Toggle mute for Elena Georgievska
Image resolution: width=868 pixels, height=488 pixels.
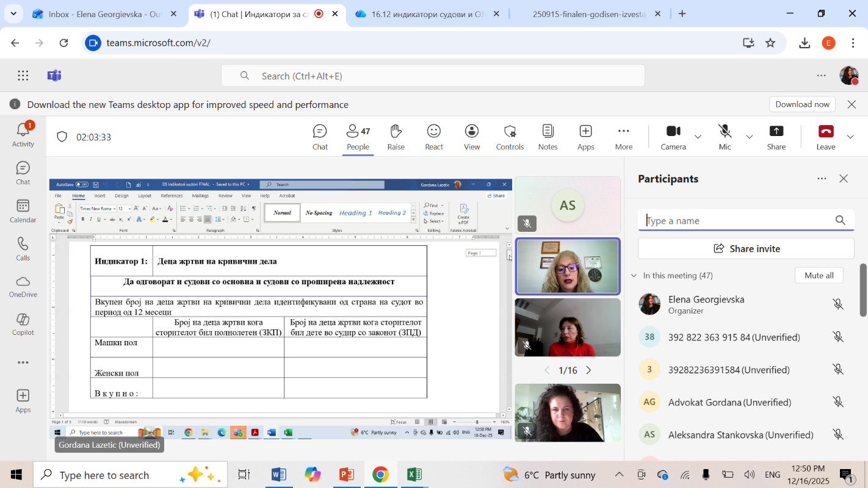(x=838, y=304)
